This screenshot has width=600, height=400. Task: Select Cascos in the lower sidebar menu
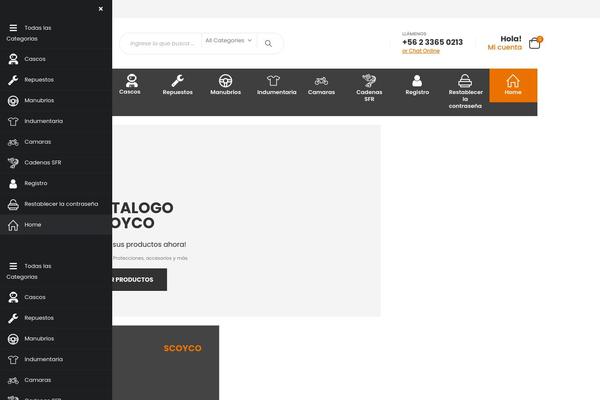[56, 297]
